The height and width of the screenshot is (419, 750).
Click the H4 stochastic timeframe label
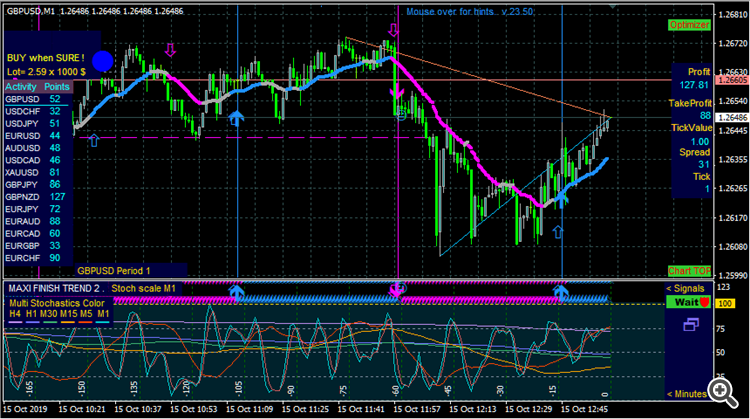pos(15,314)
